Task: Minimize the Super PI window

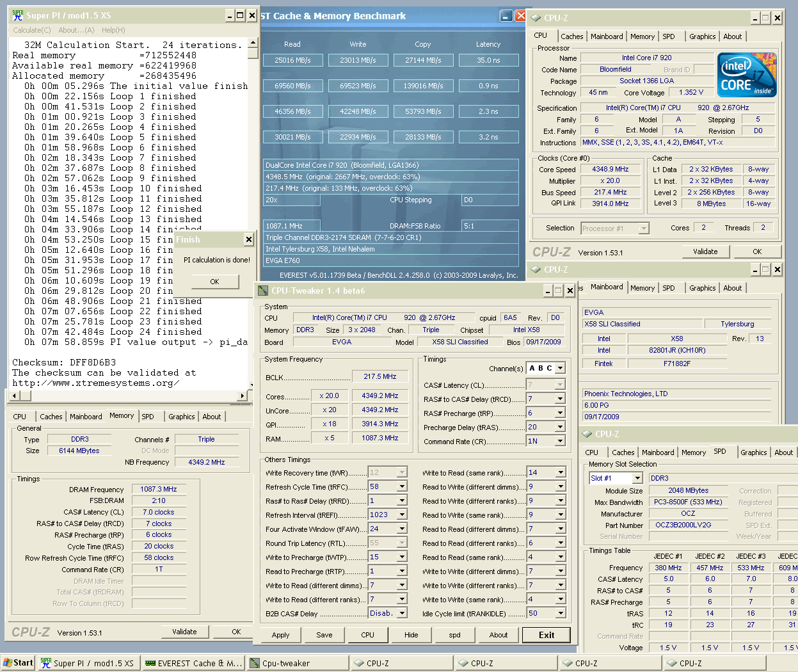Action: (230, 15)
